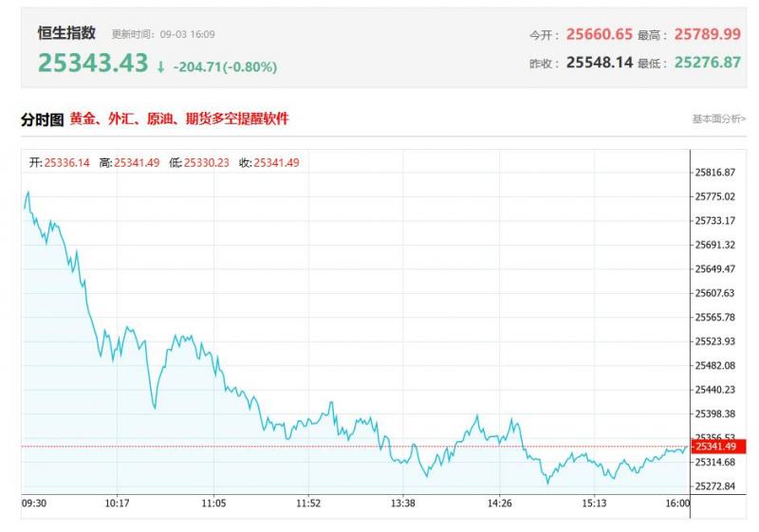Click today's open value 25660.65

[x=600, y=34]
